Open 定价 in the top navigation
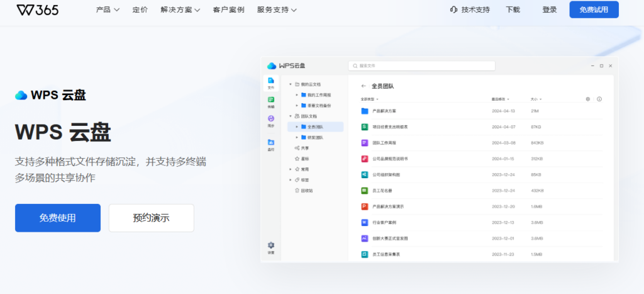644x294 pixels. pos(140,10)
